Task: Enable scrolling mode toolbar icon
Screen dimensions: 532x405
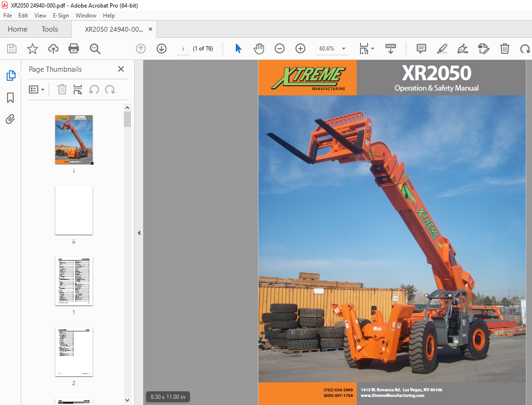Action: coord(391,49)
